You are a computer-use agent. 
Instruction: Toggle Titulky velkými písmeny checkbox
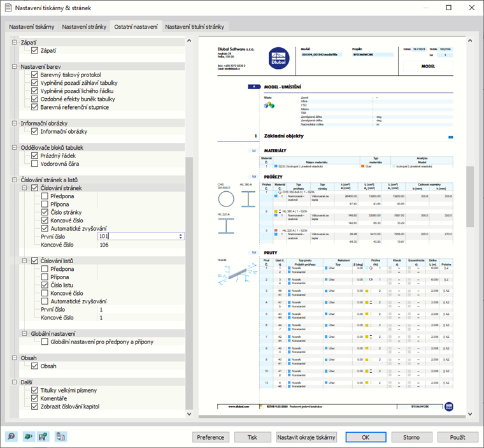(34, 390)
